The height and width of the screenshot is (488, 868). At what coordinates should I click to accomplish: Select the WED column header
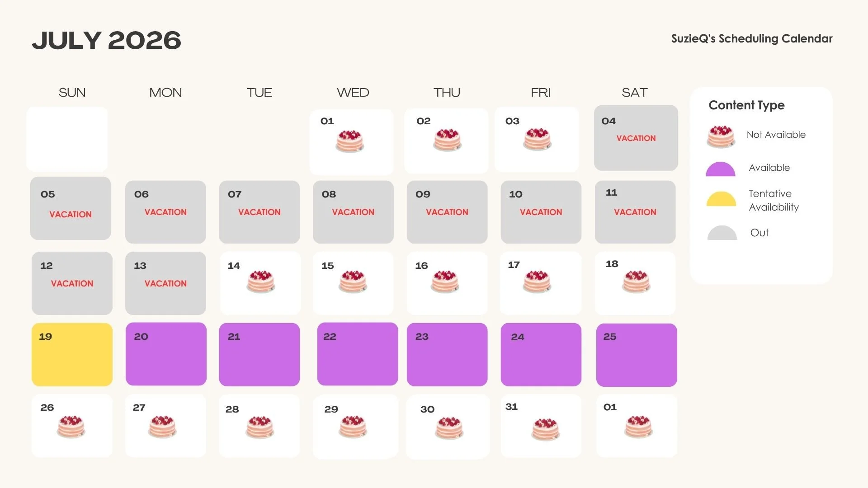click(353, 93)
